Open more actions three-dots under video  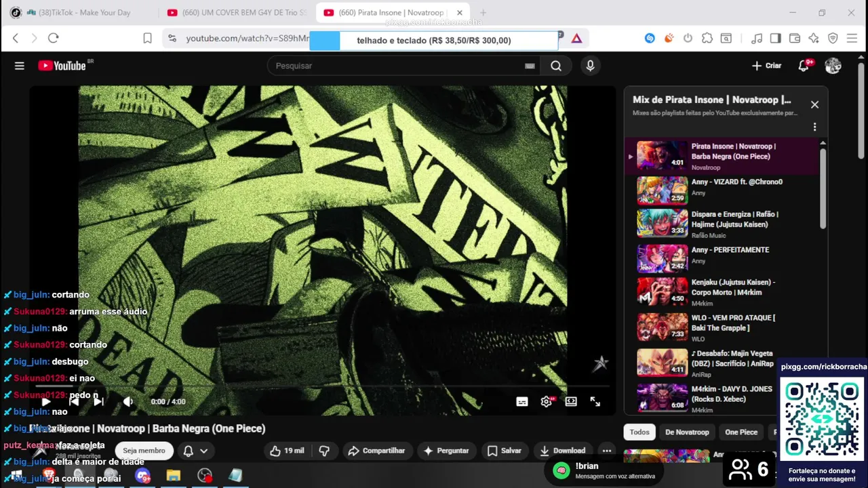[607, 451]
